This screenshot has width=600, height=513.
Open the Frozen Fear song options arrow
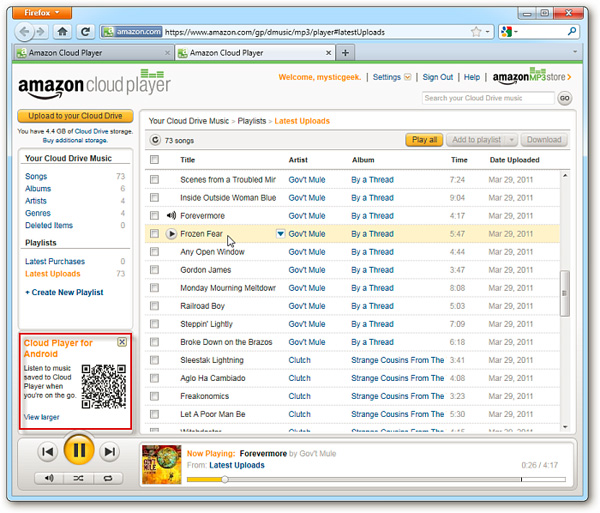click(280, 234)
